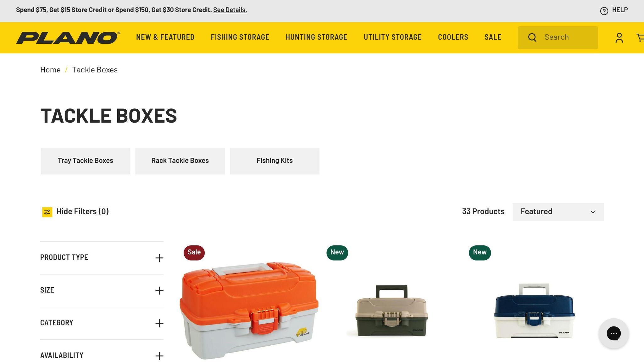The height and width of the screenshot is (362, 644).
Task: Open the Featured sort dropdown
Action: tap(558, 212)
